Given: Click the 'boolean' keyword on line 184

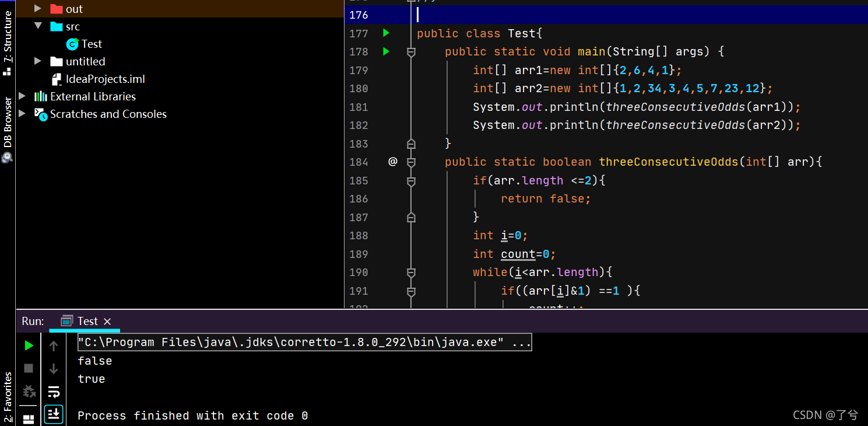Looking at the screenshot, I should pyautogui.click(x=567, y=162).
